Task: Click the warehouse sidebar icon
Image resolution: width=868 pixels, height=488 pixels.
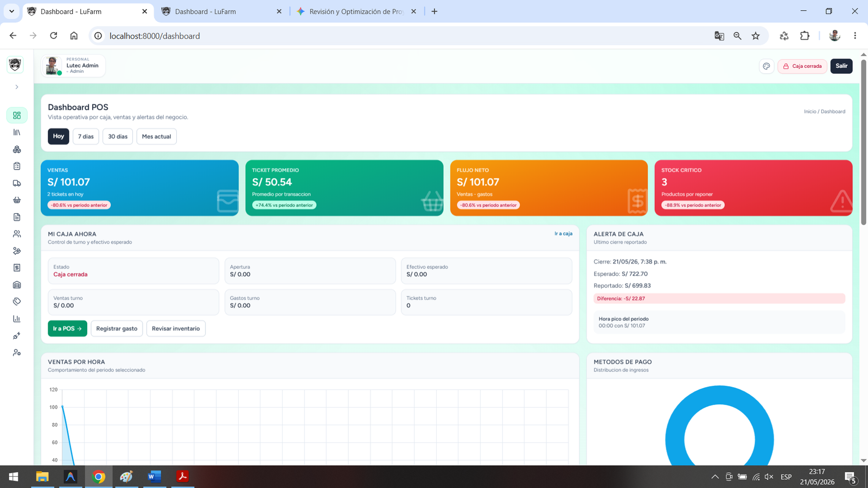Action: pyautogui.click(x=17, y=285)
